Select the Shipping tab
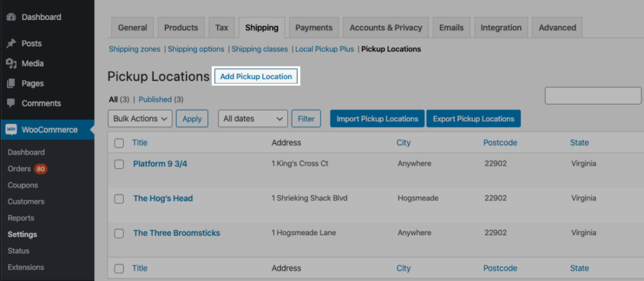The image size is (644, 281). pos(262,28)
